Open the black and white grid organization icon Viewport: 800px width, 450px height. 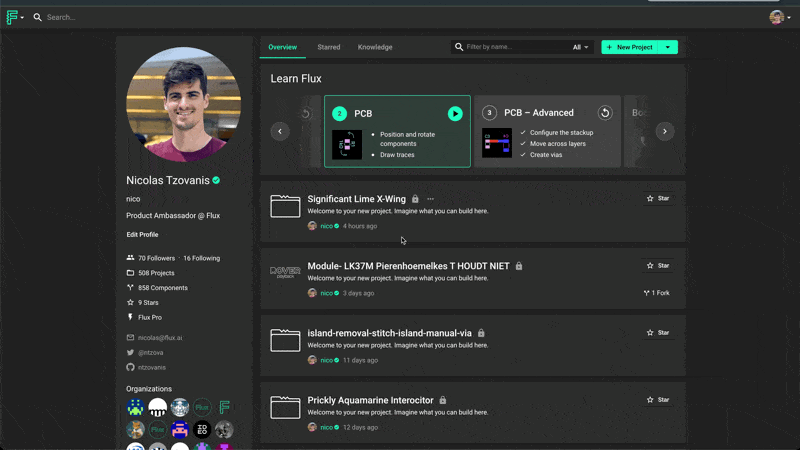tap(202, 430)
